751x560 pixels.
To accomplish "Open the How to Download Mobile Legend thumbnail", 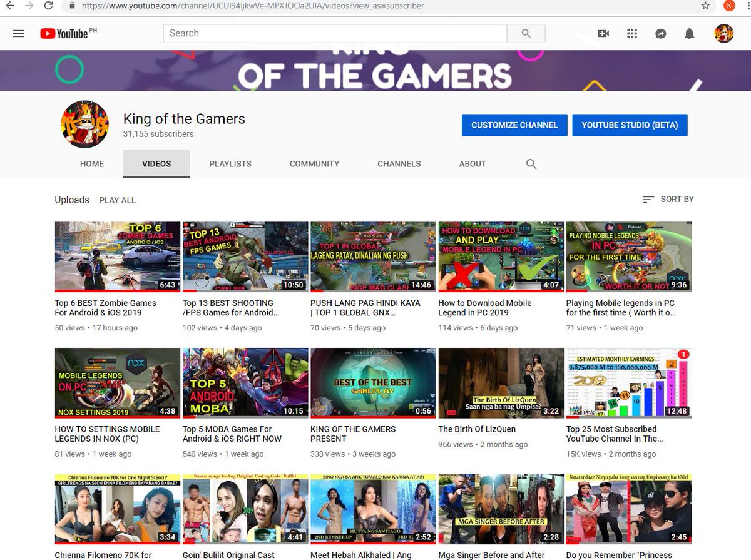I will click(x=501, y=257).
